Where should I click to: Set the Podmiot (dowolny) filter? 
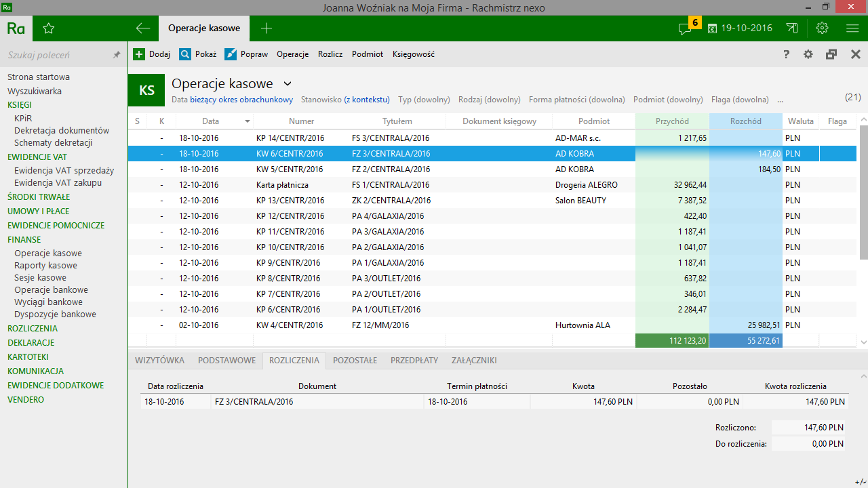click(668, 100)
